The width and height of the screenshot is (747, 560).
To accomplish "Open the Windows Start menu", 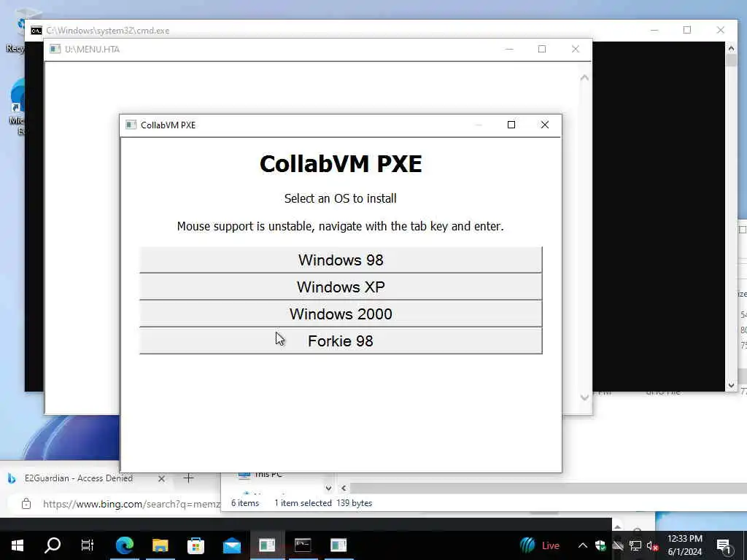I will coord(18,545).
